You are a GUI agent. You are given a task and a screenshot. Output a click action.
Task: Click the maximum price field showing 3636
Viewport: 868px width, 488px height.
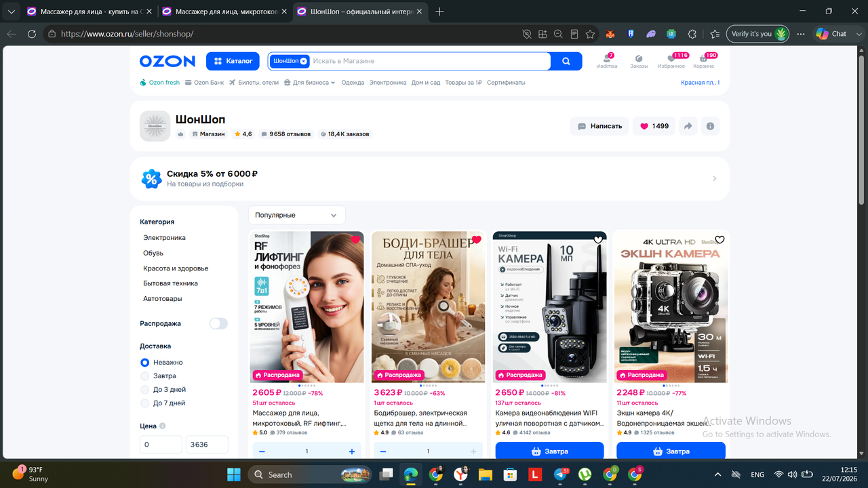[x=207, y=445]
